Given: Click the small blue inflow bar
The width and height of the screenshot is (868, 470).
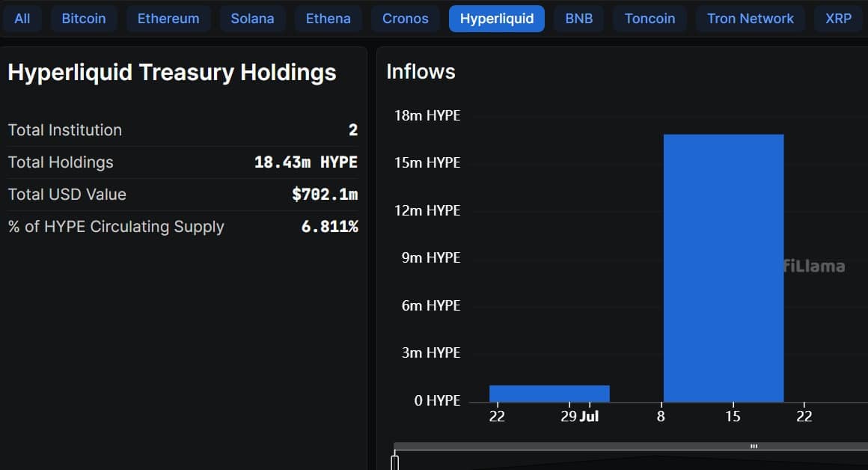Looking at the screenshot, I should point(549,394).
